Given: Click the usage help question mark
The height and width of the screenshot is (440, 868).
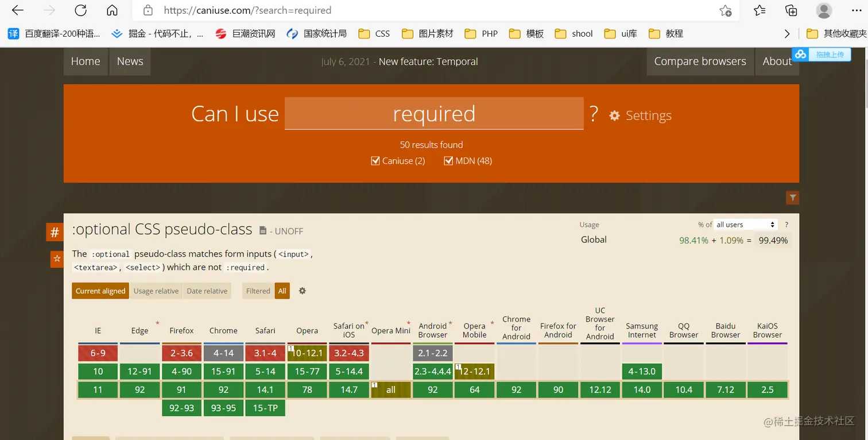Looking at the screenshot, I should coord(786,225).
